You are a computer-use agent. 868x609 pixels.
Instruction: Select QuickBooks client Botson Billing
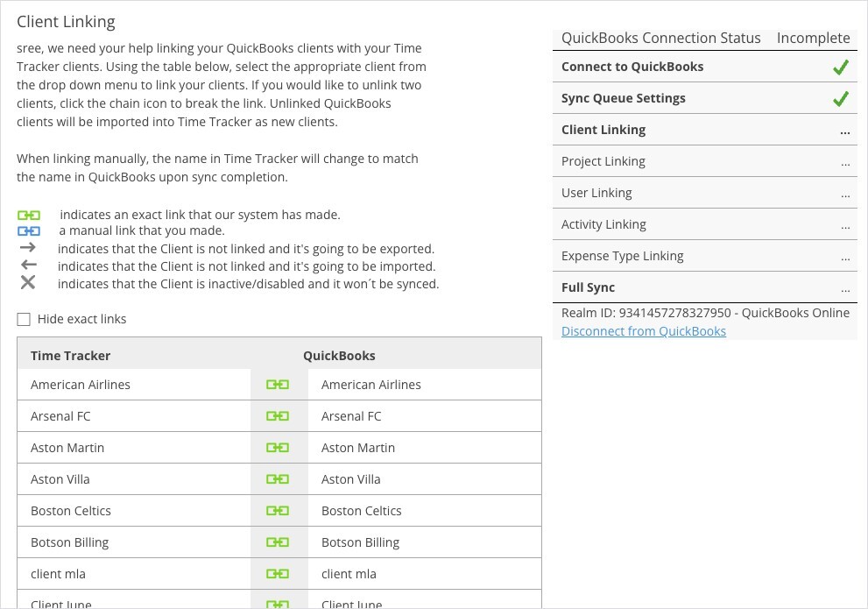coord(360,542)
